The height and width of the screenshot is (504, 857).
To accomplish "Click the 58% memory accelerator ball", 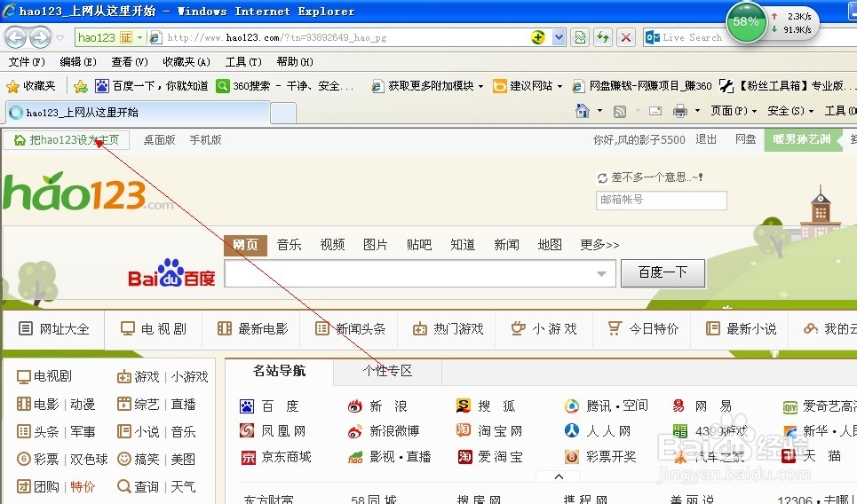I will pos(746,22).
